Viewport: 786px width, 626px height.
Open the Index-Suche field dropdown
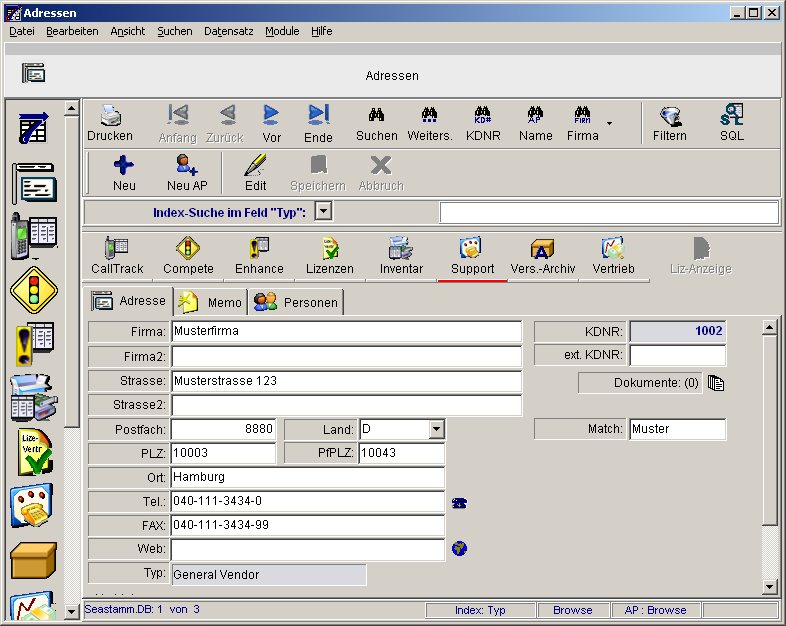click(x=323, y=211)
